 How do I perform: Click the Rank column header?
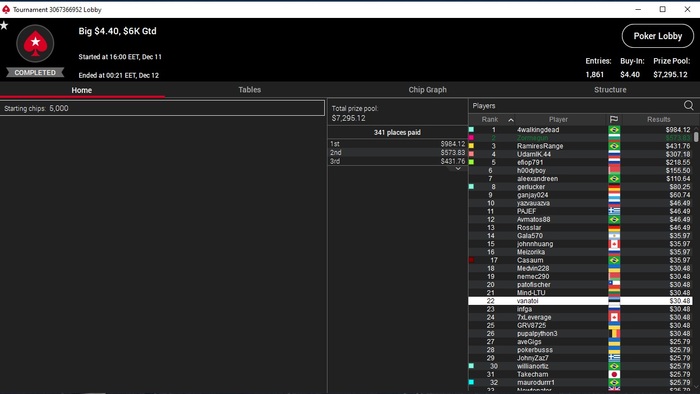click(x=490, y=119)
